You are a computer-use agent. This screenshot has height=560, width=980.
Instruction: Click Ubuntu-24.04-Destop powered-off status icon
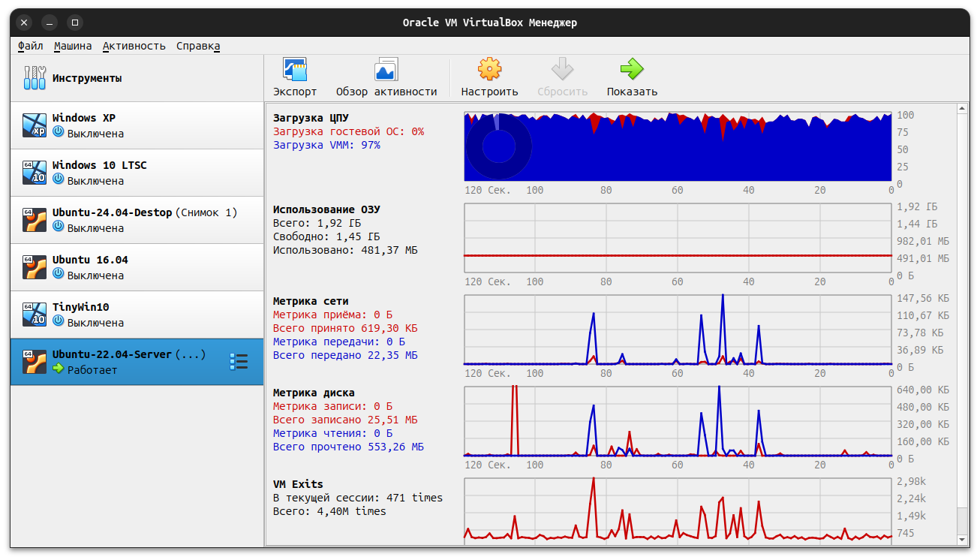[x=59, y=227]
